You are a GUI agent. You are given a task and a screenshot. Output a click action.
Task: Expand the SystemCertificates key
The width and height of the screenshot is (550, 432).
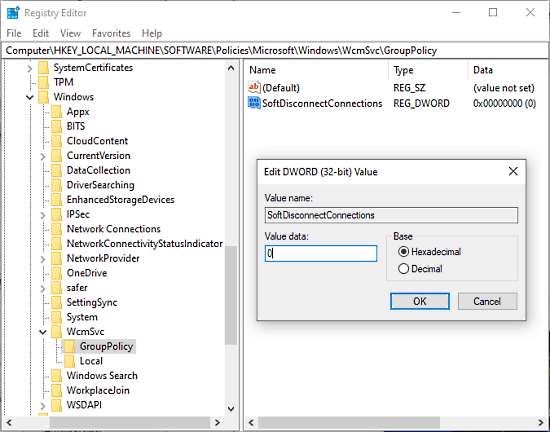click(30, 68)
